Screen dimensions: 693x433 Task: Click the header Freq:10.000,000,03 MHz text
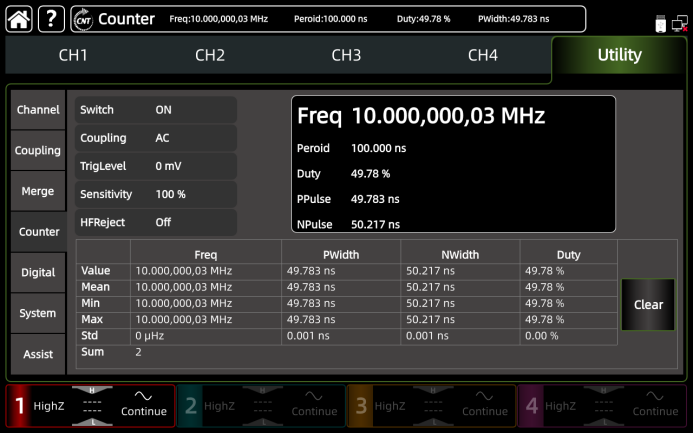pos(219,19)
